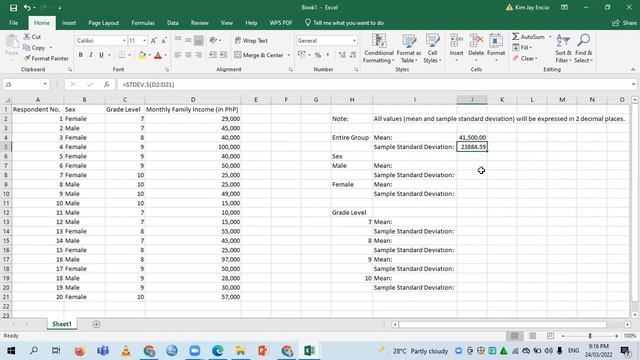The height and width of the screenshot is (360, 640).
Task: Open Format as Table gallery
Action: [409, 48]
